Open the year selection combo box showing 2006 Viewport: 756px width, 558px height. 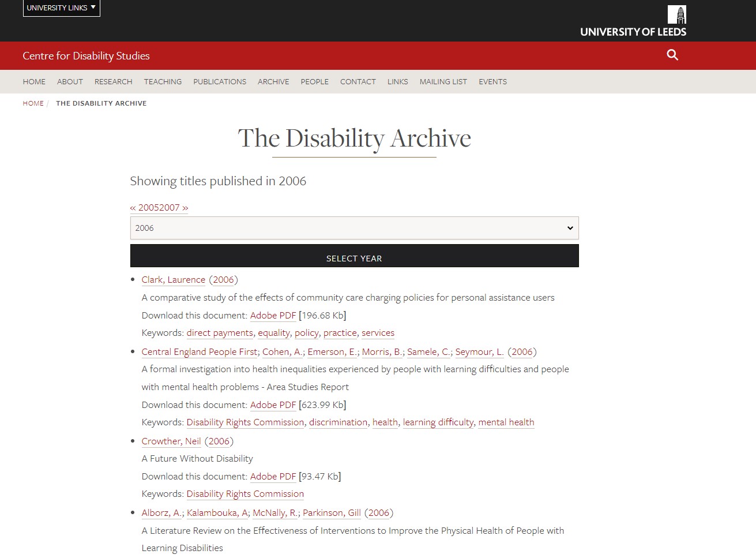pos(354,227)
